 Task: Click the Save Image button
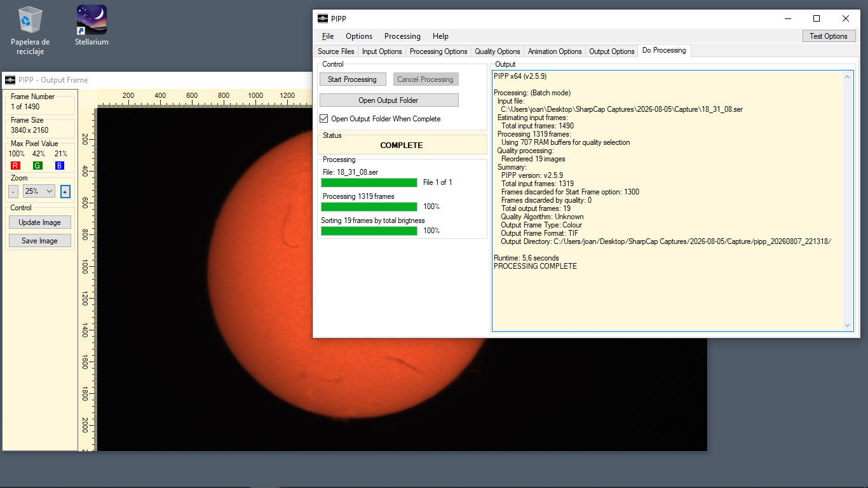(x=40, y=241)
